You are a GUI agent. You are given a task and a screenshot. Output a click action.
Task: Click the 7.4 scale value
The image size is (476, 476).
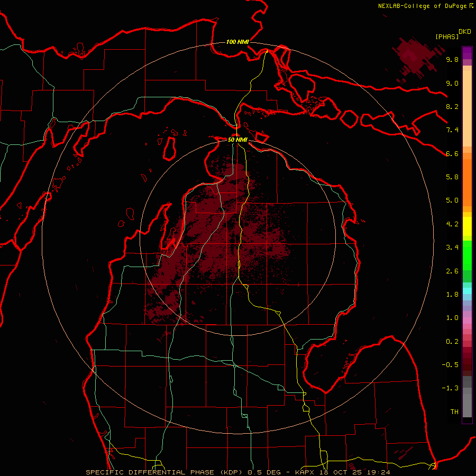click(452, 130)
